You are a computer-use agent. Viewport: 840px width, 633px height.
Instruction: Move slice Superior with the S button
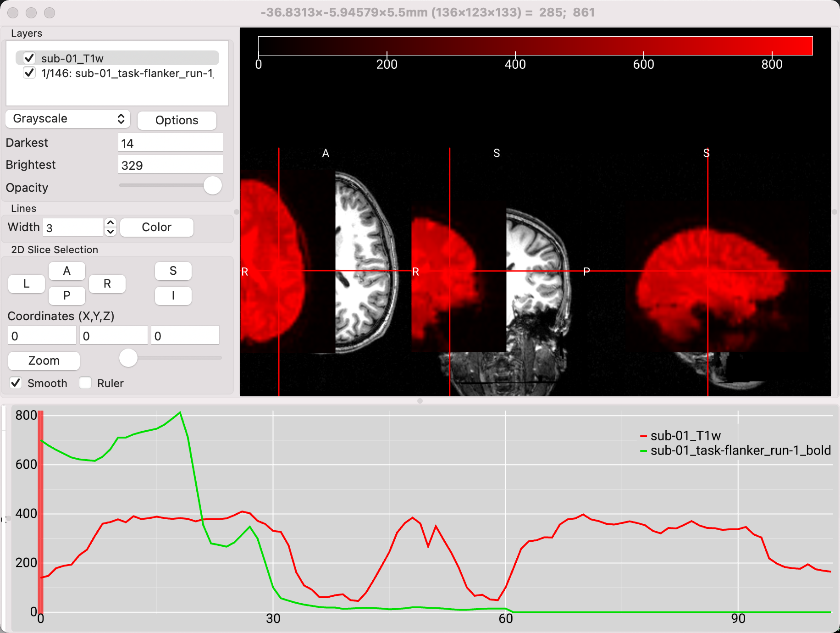click(x=173, y=271)
